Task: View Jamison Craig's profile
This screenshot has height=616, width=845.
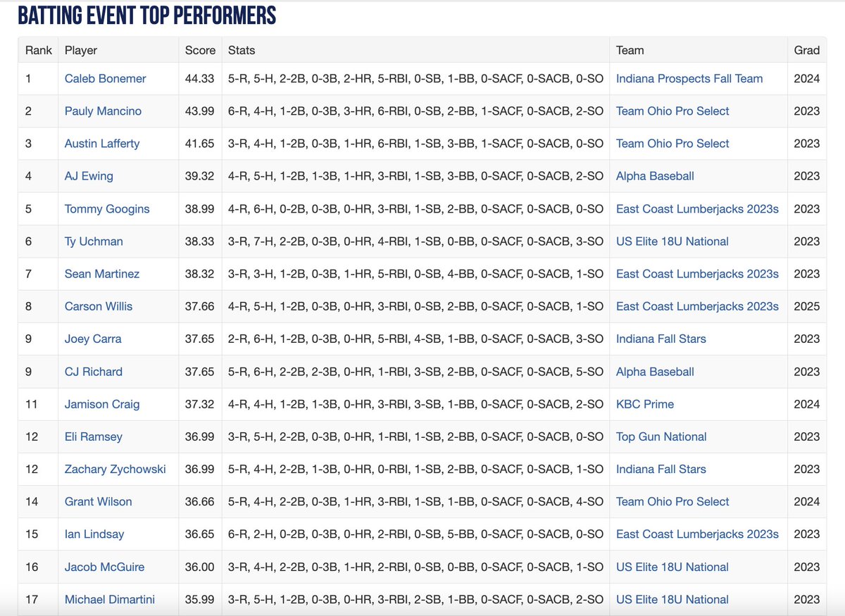Action: (102, 404)
